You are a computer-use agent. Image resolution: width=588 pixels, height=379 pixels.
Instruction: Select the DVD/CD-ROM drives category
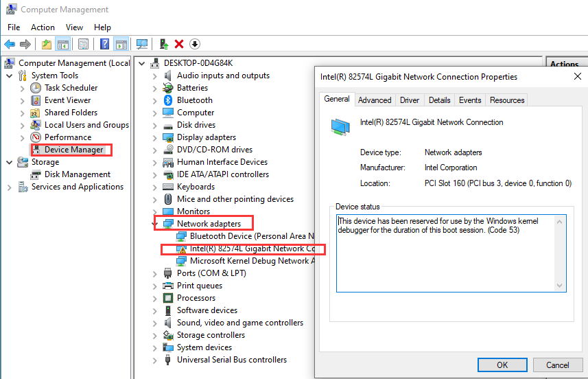coord(215,150)
